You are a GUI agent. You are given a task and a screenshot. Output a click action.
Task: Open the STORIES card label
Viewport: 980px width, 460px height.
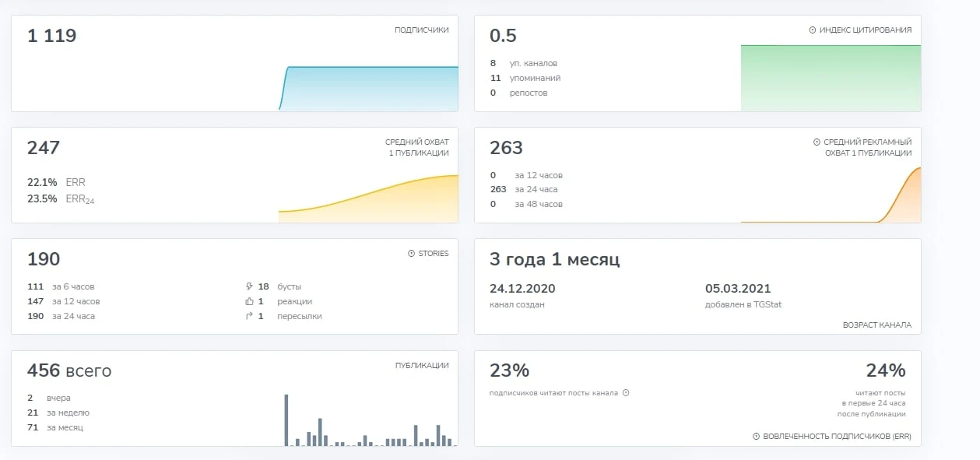tap(434, 254)
